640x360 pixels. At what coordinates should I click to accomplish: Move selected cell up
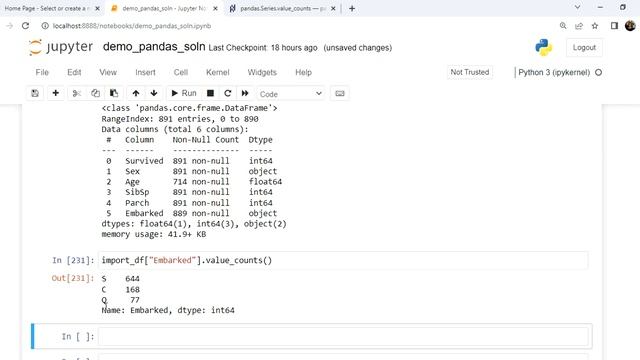click(x=136, y=93)
